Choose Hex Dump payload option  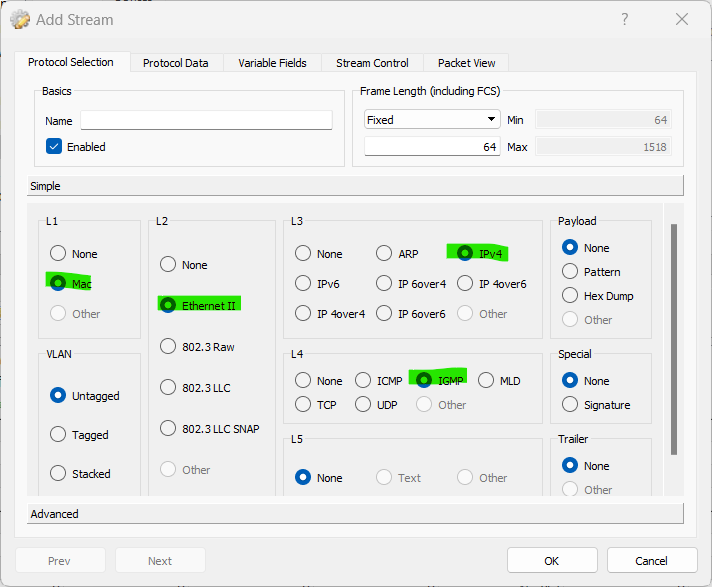pyautogui.click(x=598, y=296)
